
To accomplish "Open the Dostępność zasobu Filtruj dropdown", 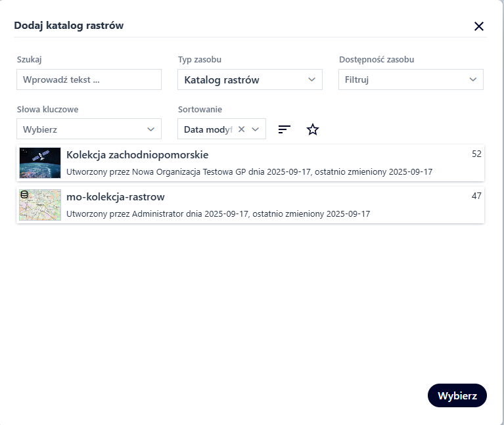I will click(x=411, y=79).
